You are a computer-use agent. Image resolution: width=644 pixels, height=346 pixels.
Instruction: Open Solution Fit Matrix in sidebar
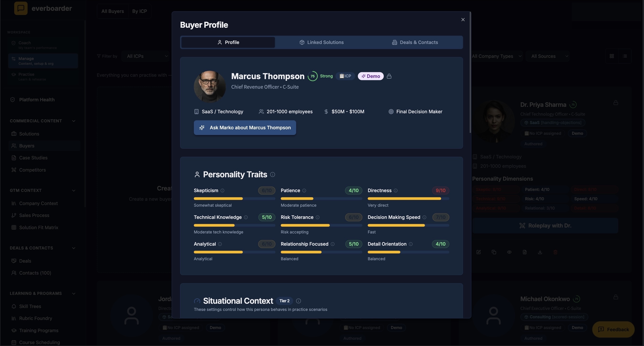[x=44, y=227]
